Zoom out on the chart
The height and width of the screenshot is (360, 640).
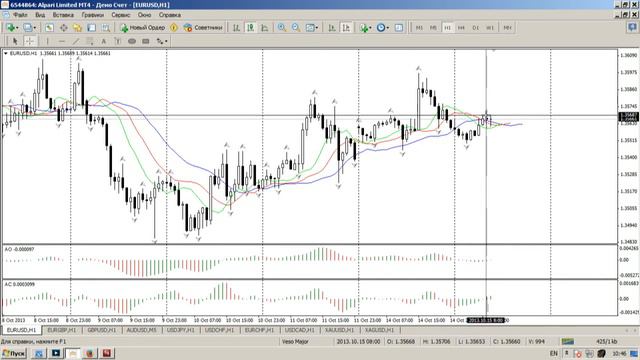tap(296, 28)
